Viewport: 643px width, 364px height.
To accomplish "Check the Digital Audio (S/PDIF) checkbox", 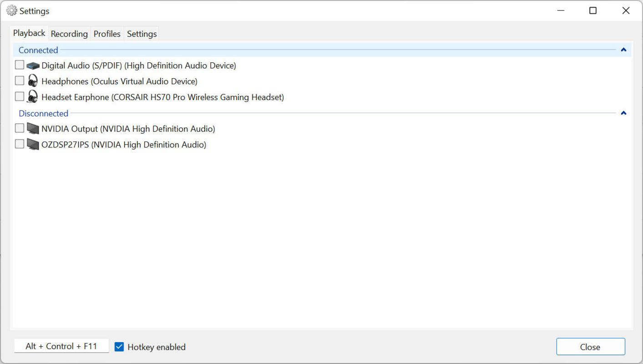I will coord(19,65).
